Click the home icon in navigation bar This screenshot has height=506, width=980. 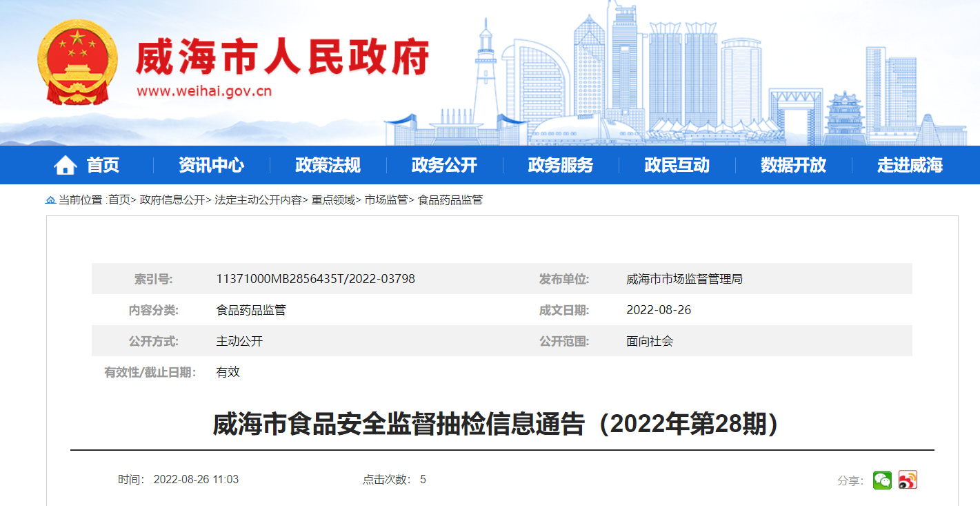(x=66, y=166)
